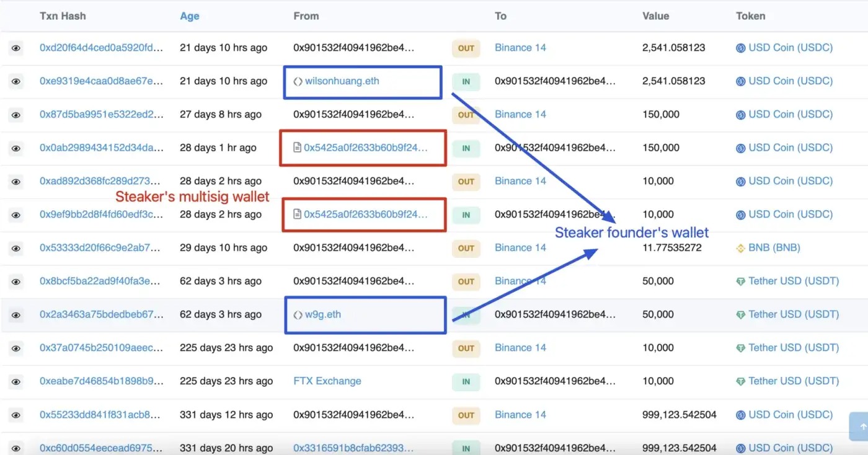View details eye icon for 0x87d5ba9951e5322ed2 row

(x=16, y=115)
